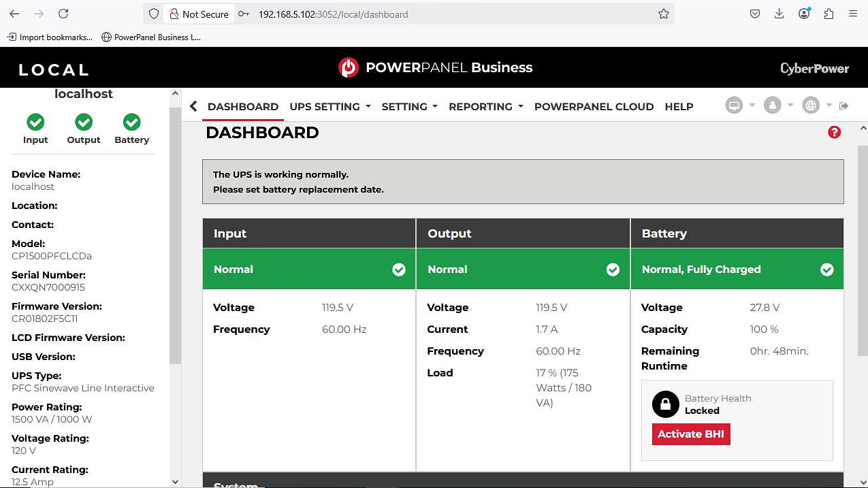This screenshot has height=488, width=868.
Task: Click the sidebar Output status check icon
Action: pyautogui.click(x=84, y=122)
